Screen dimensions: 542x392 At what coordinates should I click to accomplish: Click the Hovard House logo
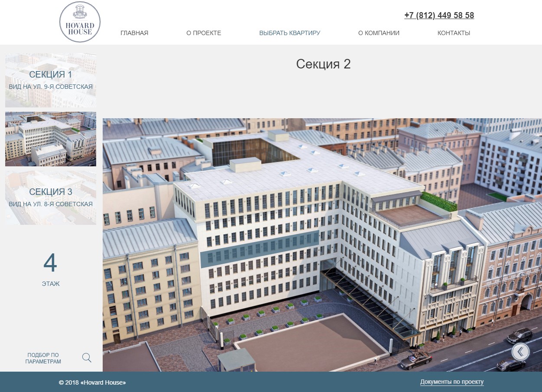pos(80,22)
